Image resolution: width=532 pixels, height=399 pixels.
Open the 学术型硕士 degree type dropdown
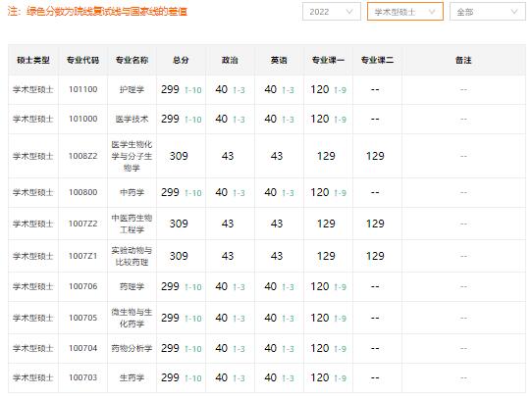click(x=404, y=12)
